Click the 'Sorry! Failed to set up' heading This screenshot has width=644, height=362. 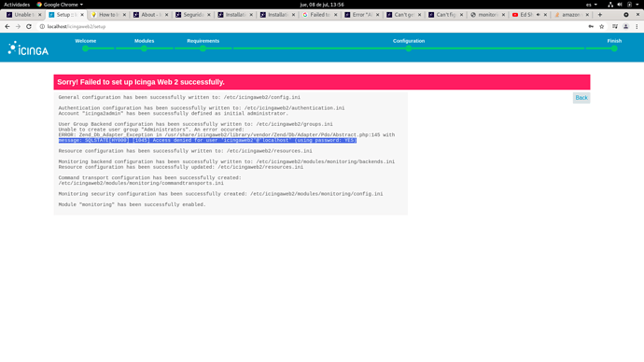tap(141, 82)
